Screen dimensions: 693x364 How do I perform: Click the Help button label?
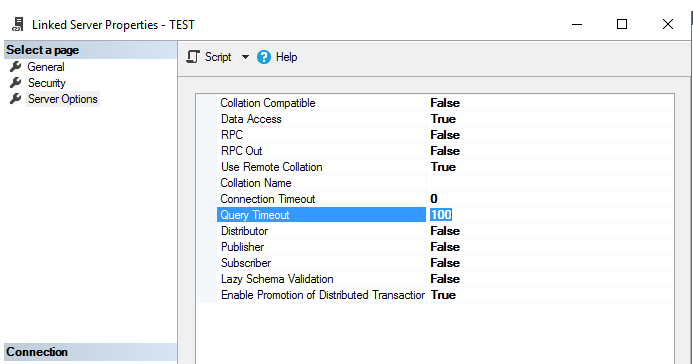[x=286, y=57]
